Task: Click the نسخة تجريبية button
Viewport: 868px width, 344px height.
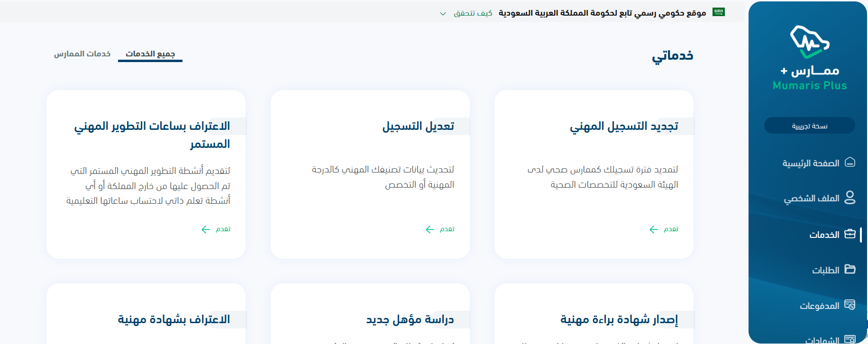Action: 809,126
